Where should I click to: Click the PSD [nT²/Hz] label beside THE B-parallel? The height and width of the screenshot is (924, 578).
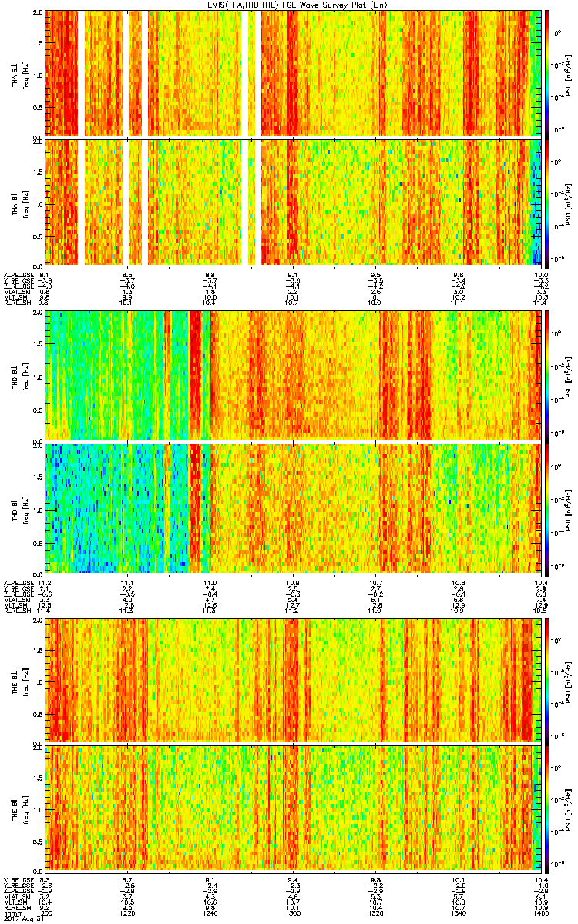coord(569,808)
